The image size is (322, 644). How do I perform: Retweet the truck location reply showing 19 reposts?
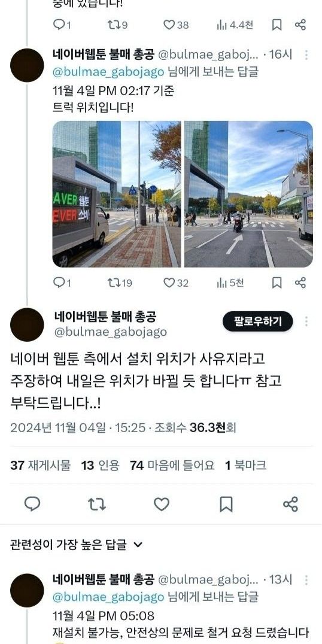coord(120,282)
